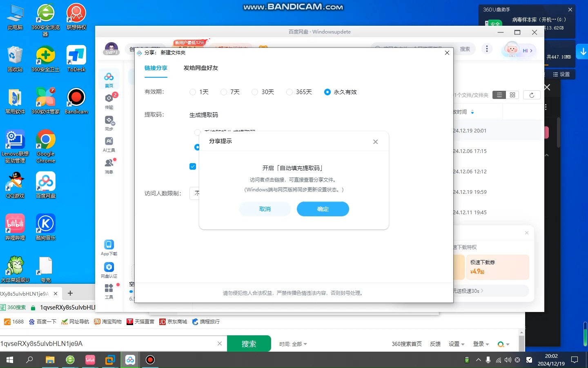Open the three-dot menu in Baidu Netdisk header
588x368 pixels.
tap(487, 49)
